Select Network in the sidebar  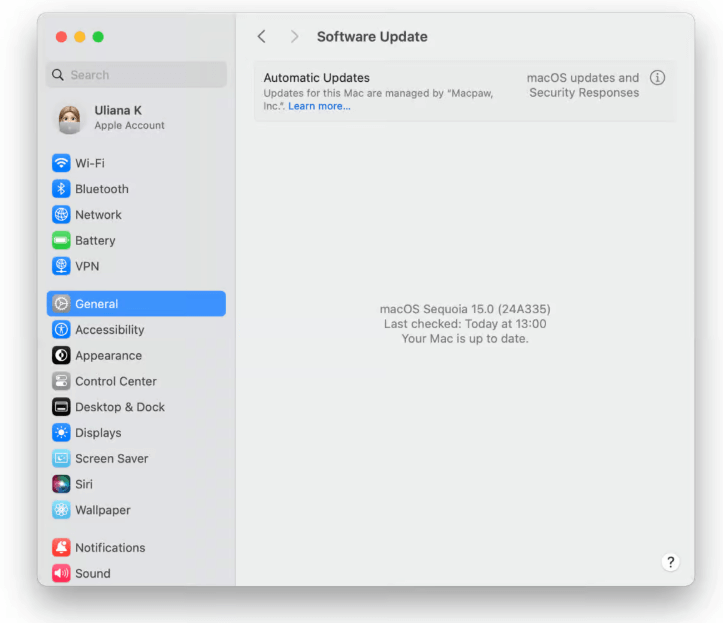click(x=136, y=214)
